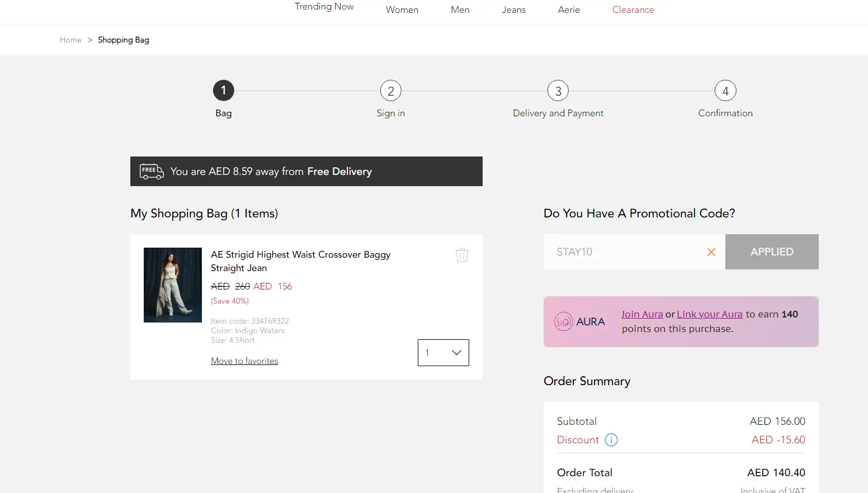The height and width of the screenshot is (493, 868).
Task: Click the Aura logo icon
Action: pos(564,321)
